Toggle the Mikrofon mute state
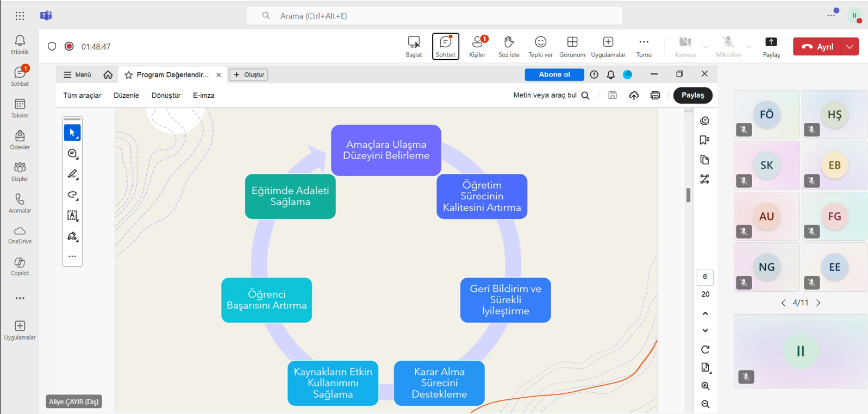 [728, 46]
